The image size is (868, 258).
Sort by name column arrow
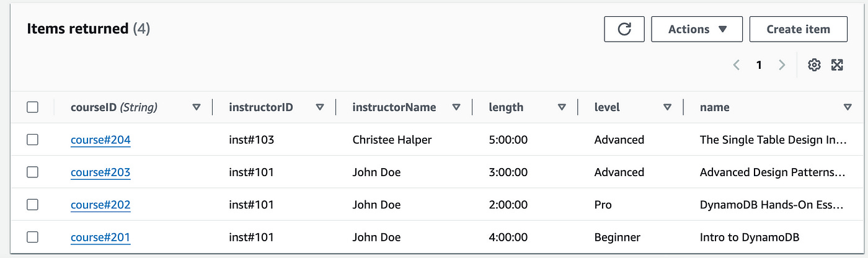pyautogui.click(x=848, y=107)
